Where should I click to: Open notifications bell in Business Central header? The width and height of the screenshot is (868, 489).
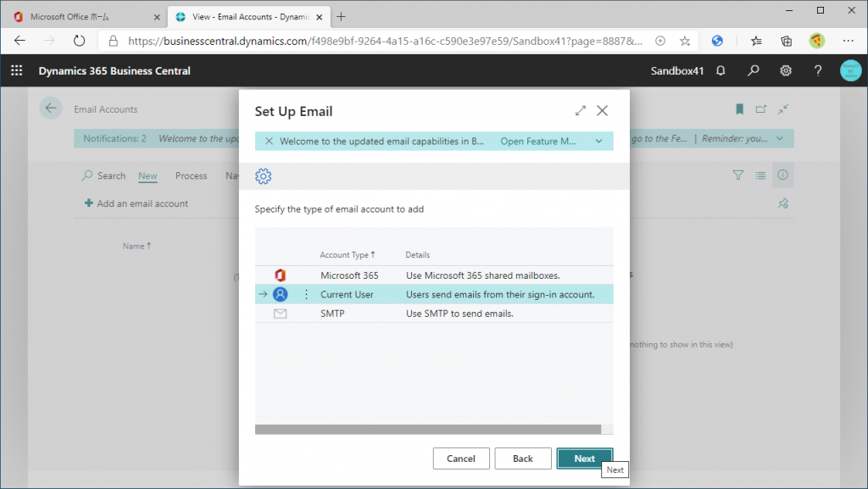click(x=721, y=71)
